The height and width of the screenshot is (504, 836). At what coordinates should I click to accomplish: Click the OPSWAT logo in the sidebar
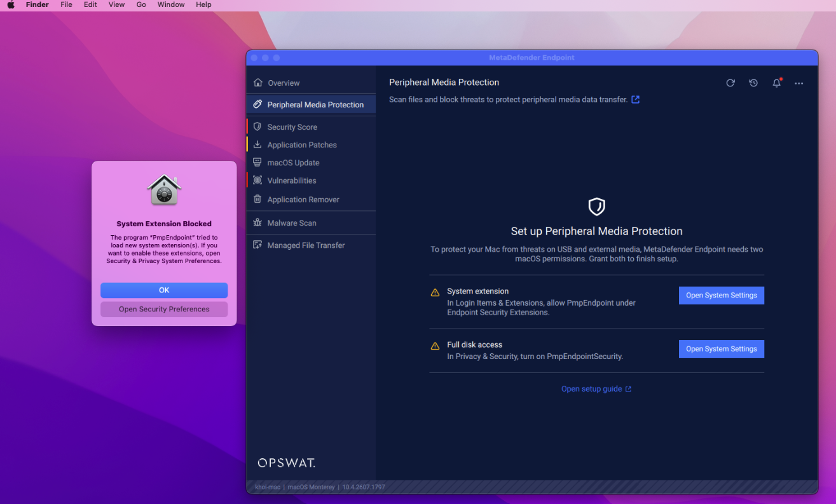[x=286, y=463]
